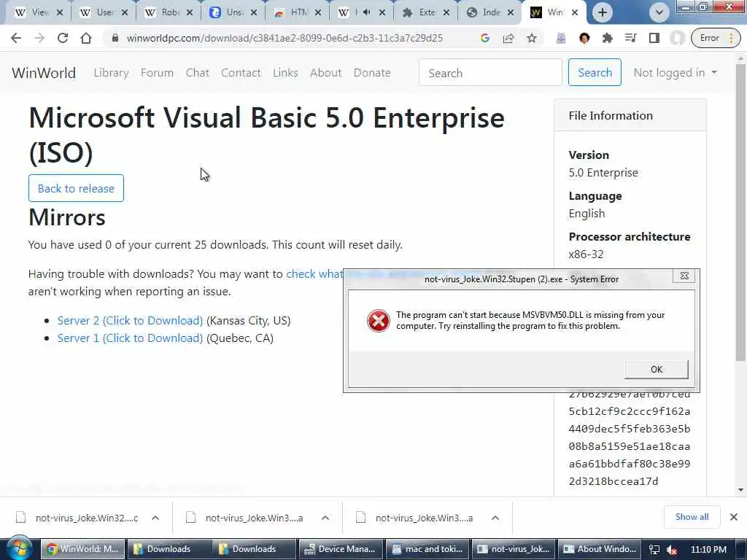Click the network tray icon
Image resolution: width=747 pixels, height=560 pixels.
pyautogui.click(x=654, y=550)
